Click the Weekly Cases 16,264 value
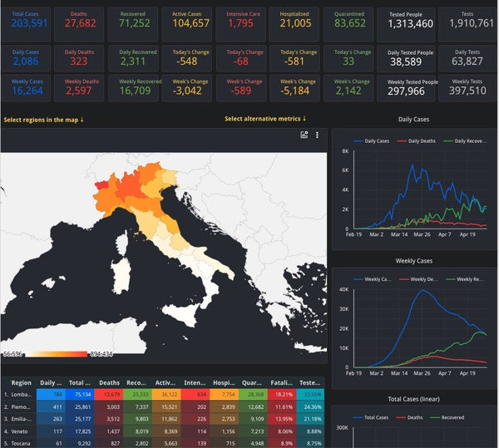The image size is (499, 448). coord(27,91)
